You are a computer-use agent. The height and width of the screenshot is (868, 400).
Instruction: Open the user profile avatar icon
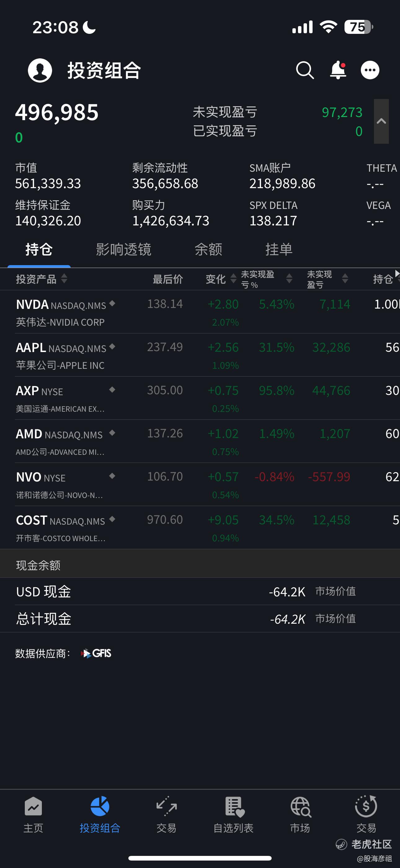(x=40, y=70)
